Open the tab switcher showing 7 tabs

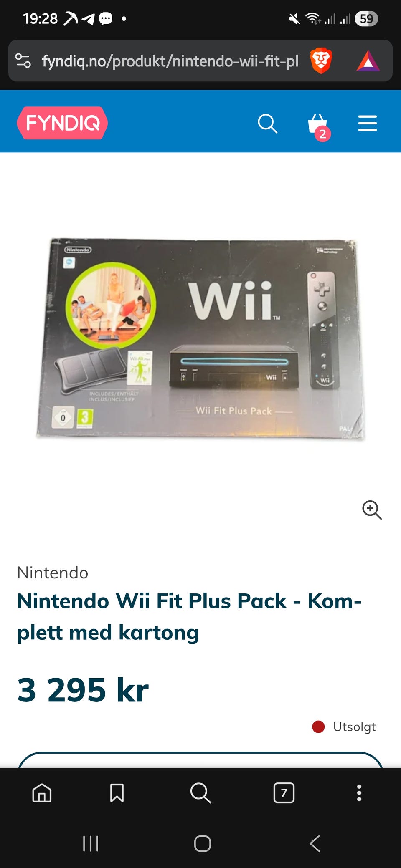pyautogui.click(x=284, y=792)
